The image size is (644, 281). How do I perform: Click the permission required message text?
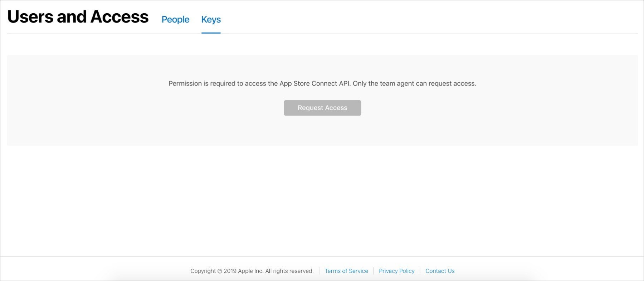(322, 83)
